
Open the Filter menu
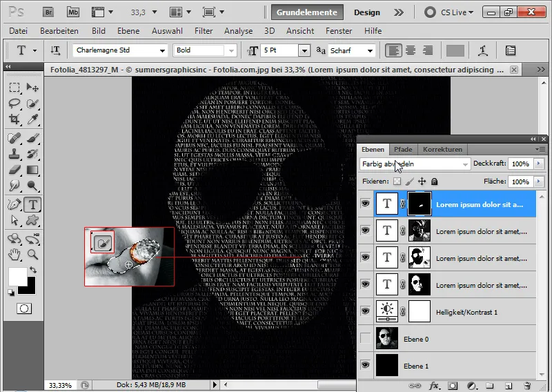click(x=204, y=31)
